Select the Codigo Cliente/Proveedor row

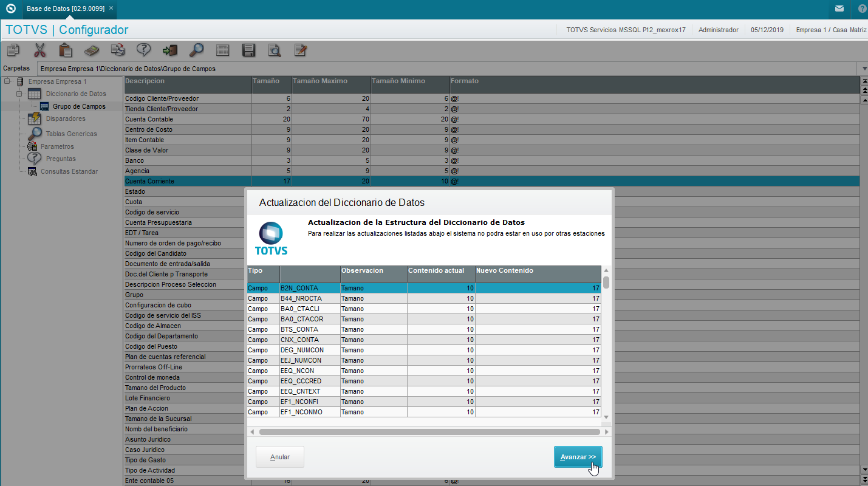click(x=491, y=98)
